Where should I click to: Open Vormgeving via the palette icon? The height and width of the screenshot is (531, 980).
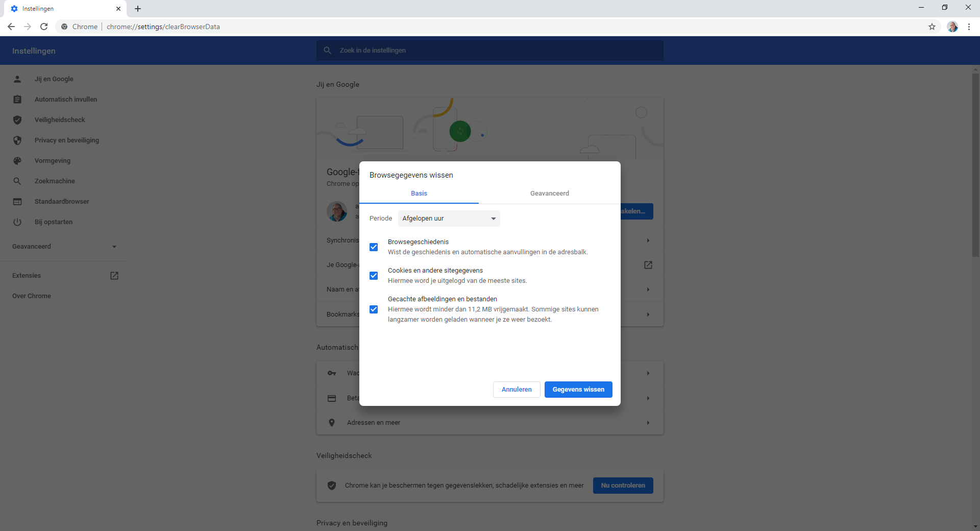pyautogui.click(x=17, y=160)
